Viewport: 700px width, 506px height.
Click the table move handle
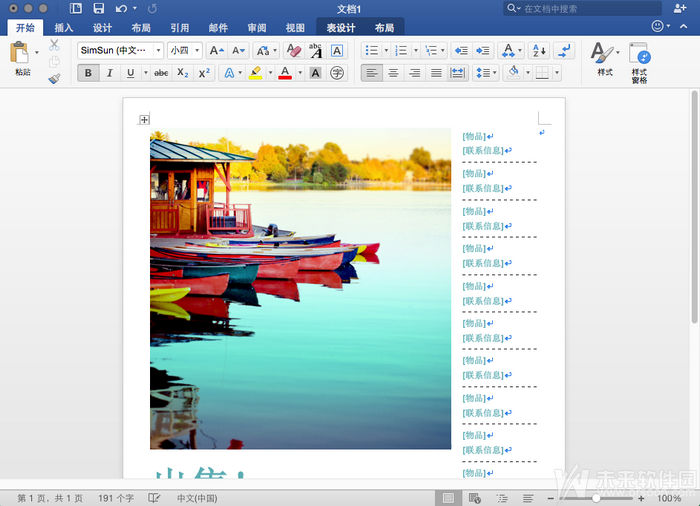pos(144,120)
